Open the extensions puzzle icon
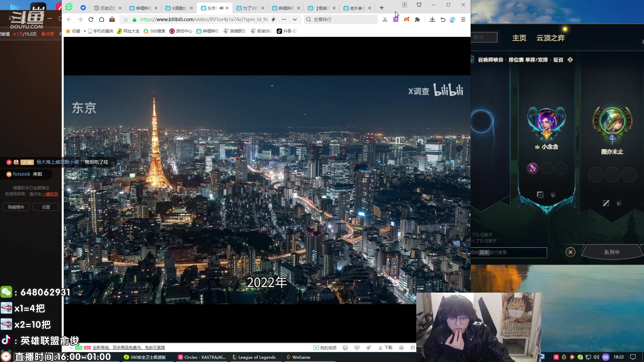The width and height of the screenshot is (644, 362). point(417,19)
